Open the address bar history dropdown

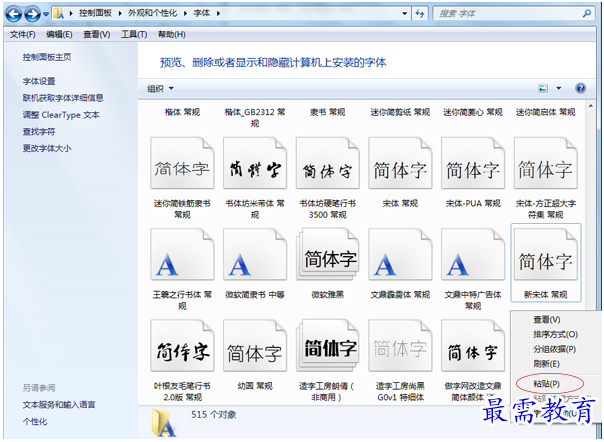(x=404, y=13)
